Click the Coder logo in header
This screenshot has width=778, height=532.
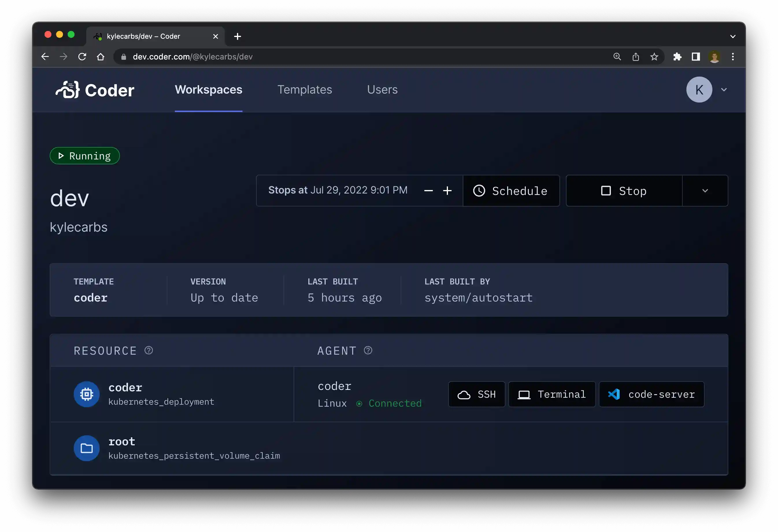[95, 90]
